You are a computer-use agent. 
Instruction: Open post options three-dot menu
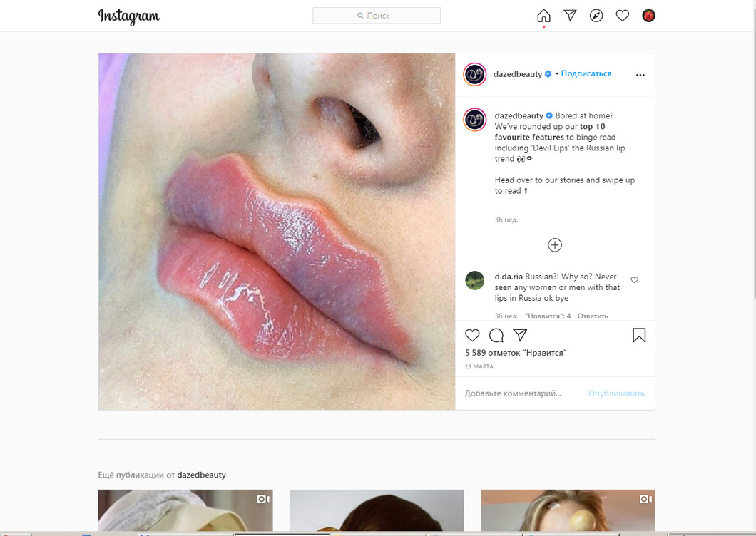tap(640, 75)
